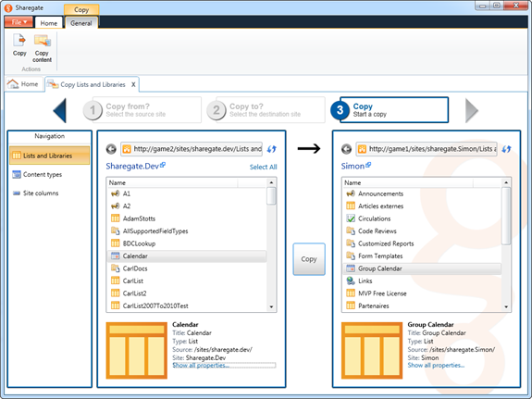Click the back button in source panel
This screenshot has width=532, height=399.
tap(111, 149)
